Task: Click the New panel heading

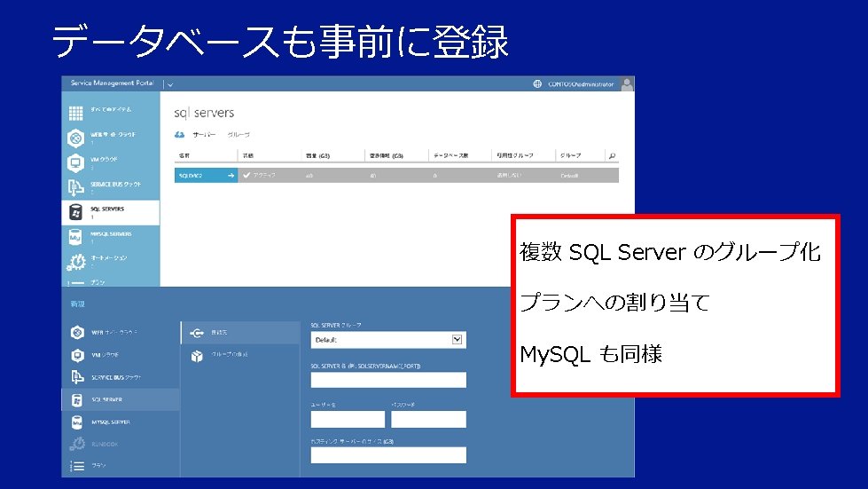Action: (x=77, y=304)
